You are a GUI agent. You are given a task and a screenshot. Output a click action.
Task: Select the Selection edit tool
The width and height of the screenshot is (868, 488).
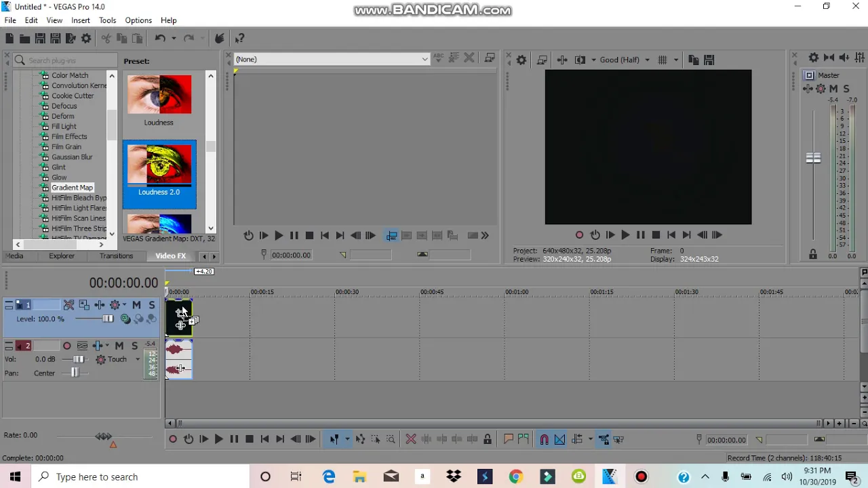pyautogui.click(x=376, y=440)
